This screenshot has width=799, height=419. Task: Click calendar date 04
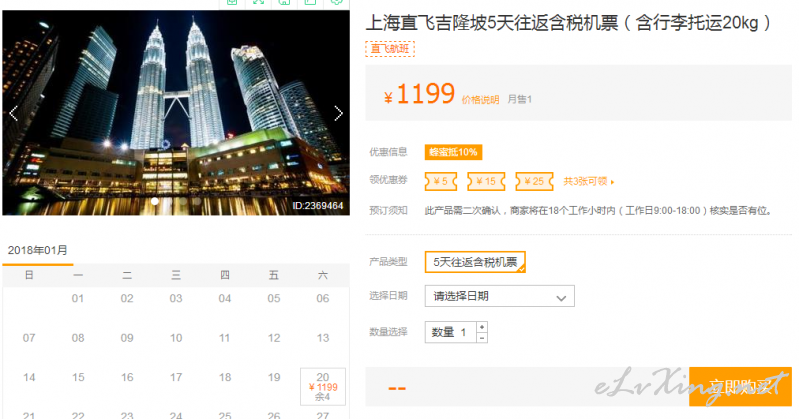coord(225,299)
